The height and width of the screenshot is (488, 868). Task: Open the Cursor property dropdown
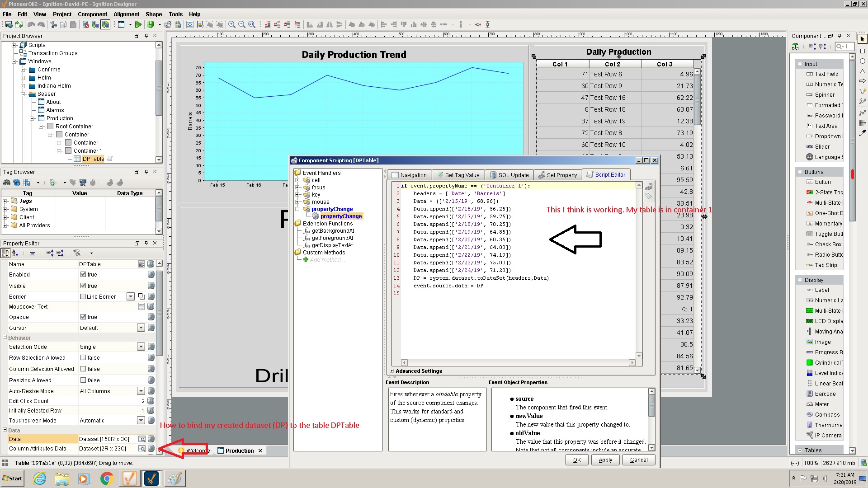(141, 328)
